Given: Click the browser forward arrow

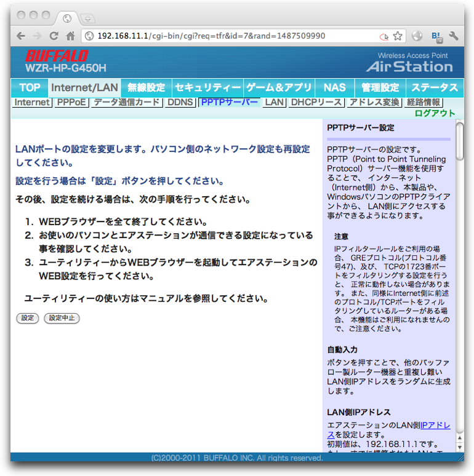Looking at the screenshot, I should [x=37, y=36].
